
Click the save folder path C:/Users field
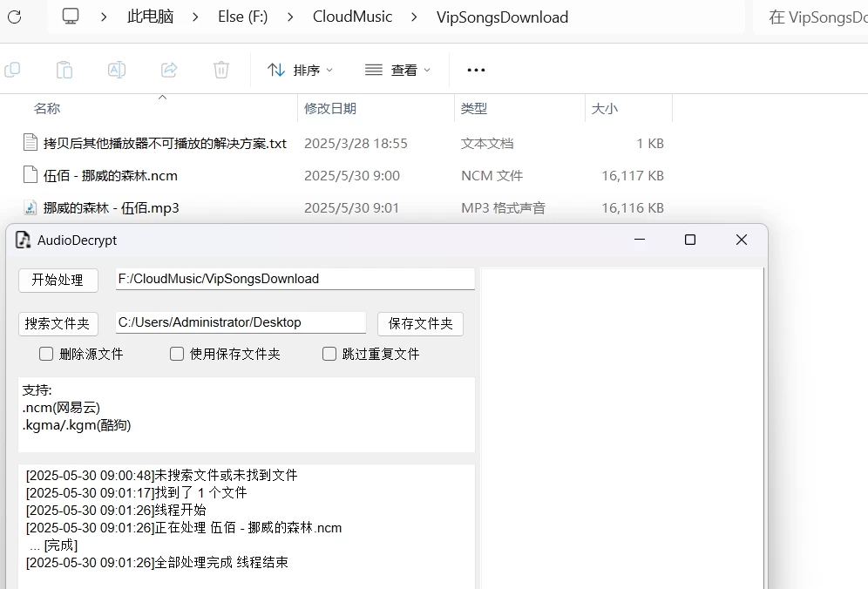pyautogui.click(x=241, y=322)
